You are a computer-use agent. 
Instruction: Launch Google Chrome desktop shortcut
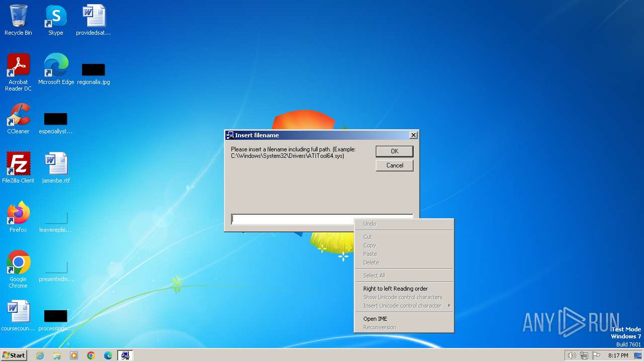(x=18, y=269)
